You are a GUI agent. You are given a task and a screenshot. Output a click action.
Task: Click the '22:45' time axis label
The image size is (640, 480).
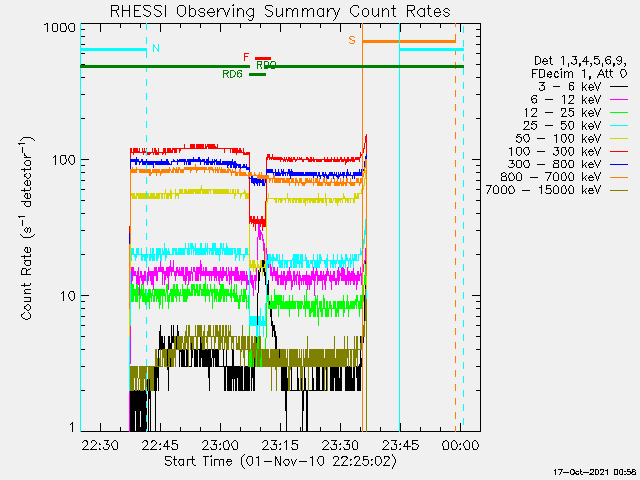(160, 444)
